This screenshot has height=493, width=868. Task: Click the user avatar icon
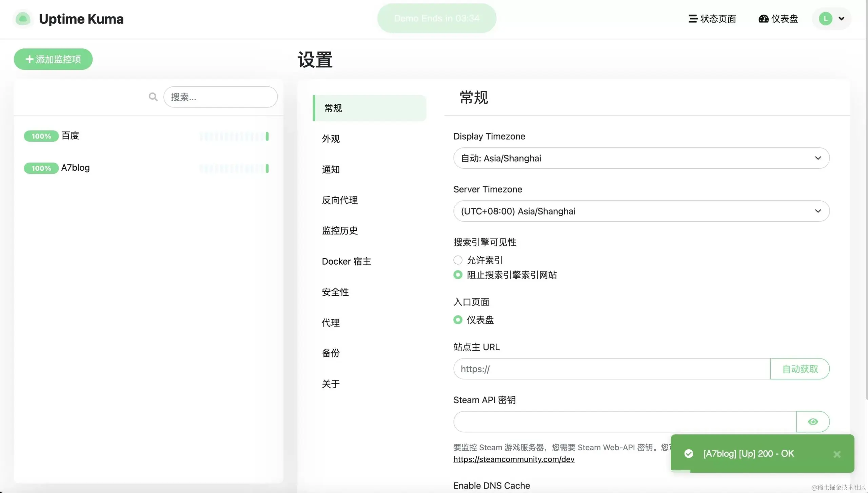pos(826,19)
